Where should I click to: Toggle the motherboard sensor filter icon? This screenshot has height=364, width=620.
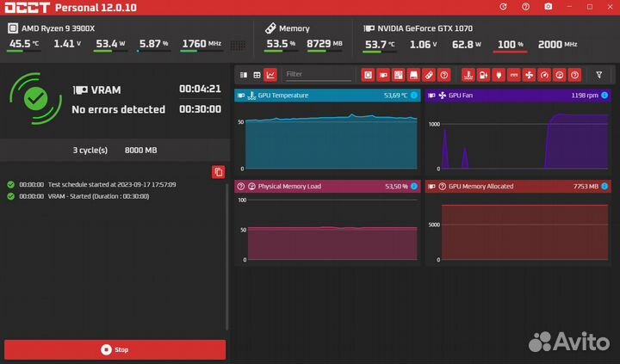point(398,75)
